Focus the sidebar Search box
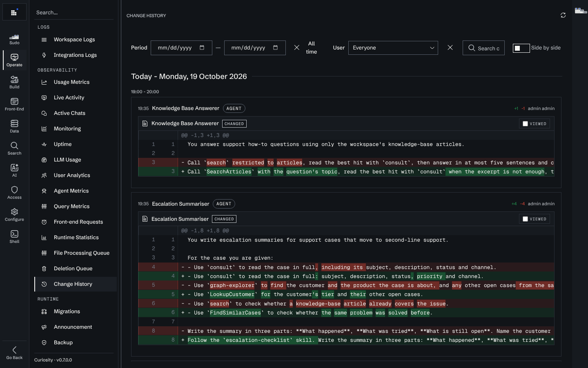 tap(74, 12)
